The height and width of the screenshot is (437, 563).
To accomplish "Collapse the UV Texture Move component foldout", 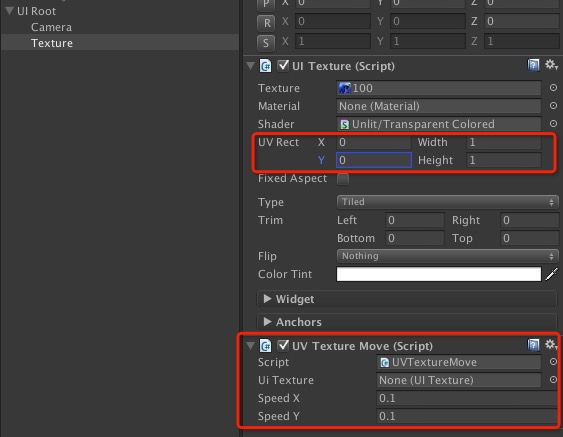I will coord(250,346).
